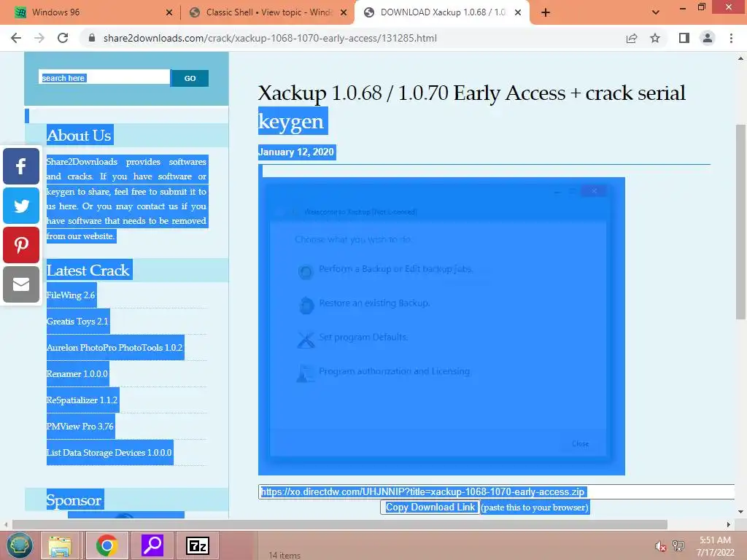Click the Sponsor heading
This screenshot has width=747, height=560.
click(x=74, y=500)
